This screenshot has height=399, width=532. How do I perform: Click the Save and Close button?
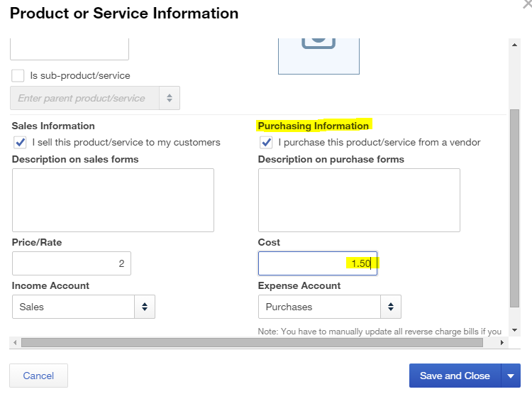[x=455, y=376]
